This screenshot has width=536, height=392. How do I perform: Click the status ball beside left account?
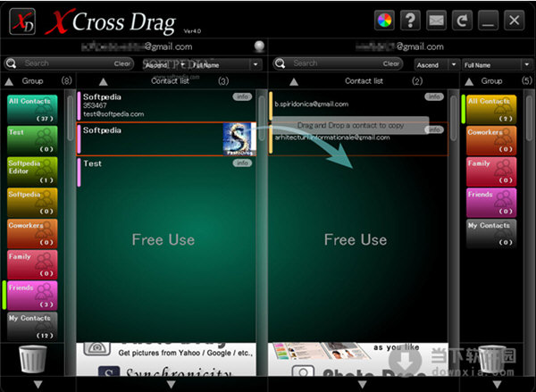(x=259, y=46)
